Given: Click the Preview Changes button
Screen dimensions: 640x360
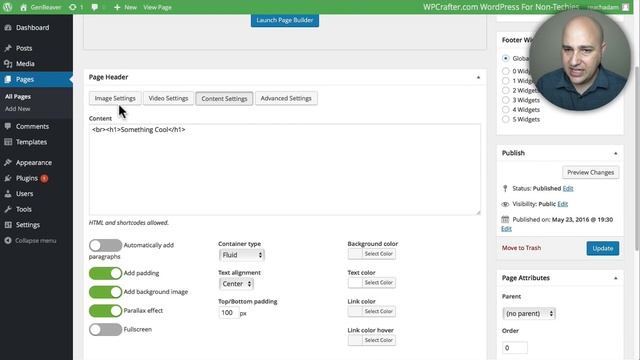Looking at the screenshot, I should pos(591,172).
